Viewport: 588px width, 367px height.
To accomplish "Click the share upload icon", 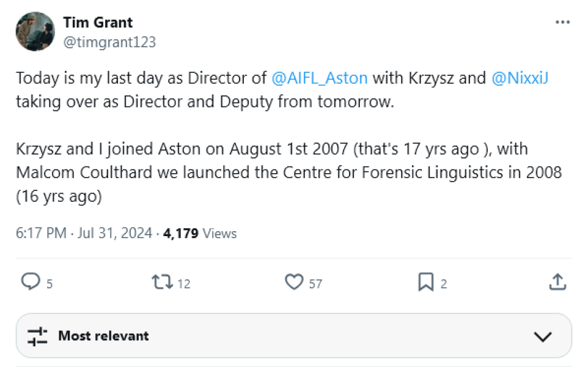I will (x=556, y=282).
